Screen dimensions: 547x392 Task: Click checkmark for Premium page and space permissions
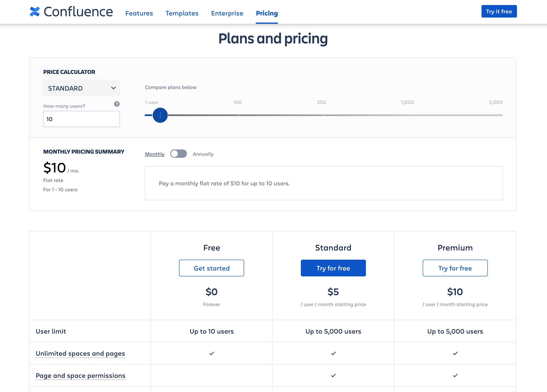(455, 376)
